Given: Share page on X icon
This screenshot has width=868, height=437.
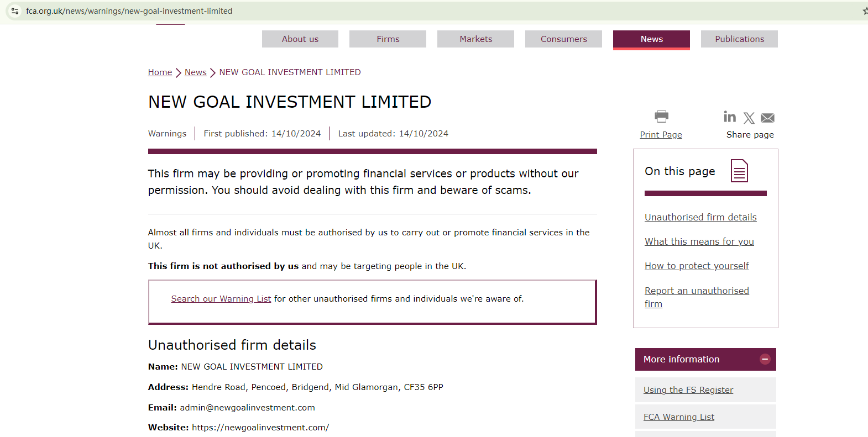Looking at the screenshot, I should [749, 118].
